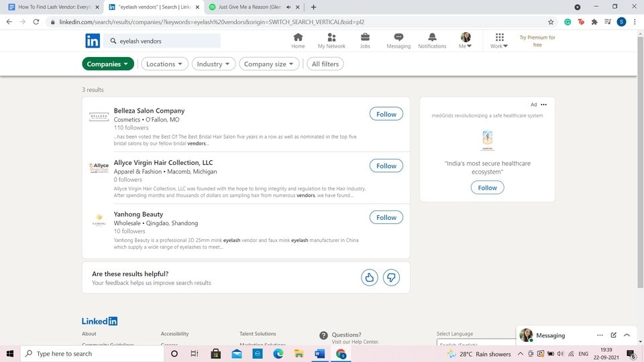Viewport: 644px width, 362px height.
Task: Close the eyelash vendors LinkedIn tab
Action: point(197,7)
